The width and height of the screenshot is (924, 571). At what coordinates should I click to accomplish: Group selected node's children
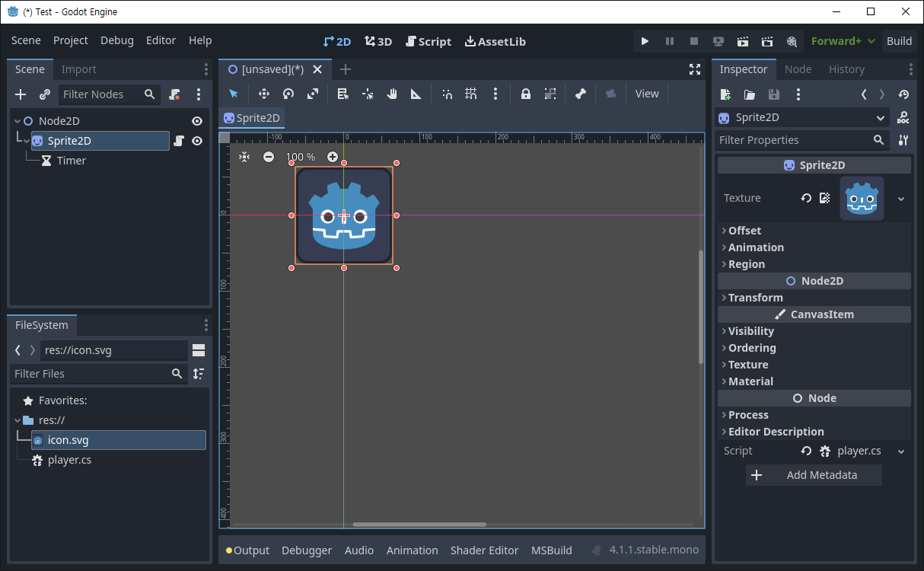click(550, 94)
